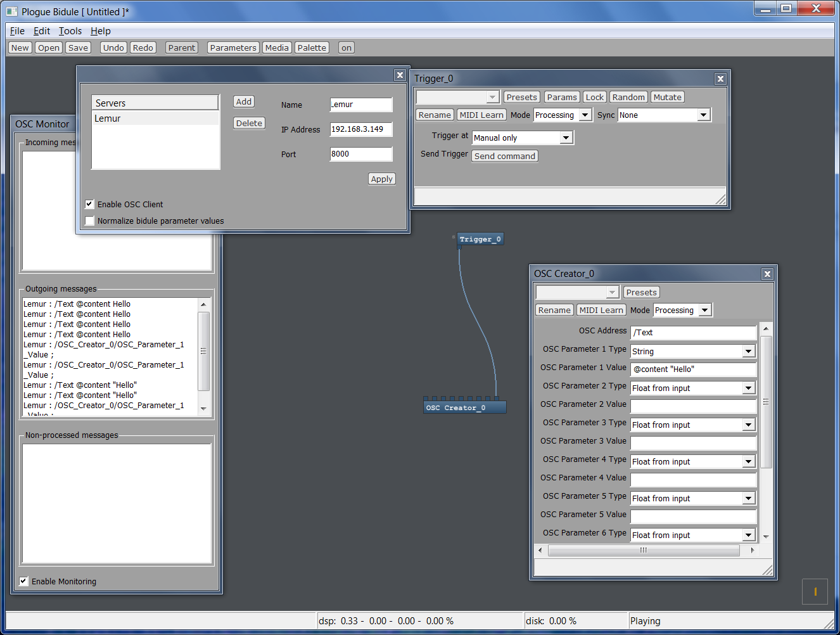Click Rename in the Trigger_0 window

tap(435, 115)
